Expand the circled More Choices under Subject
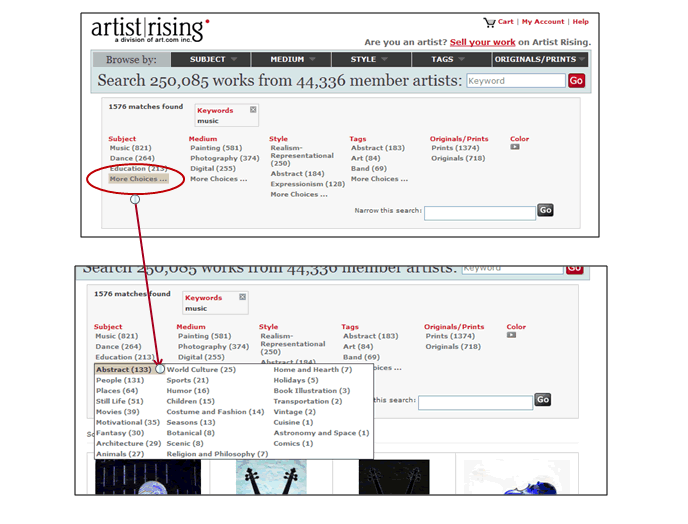 pos(133,179)
